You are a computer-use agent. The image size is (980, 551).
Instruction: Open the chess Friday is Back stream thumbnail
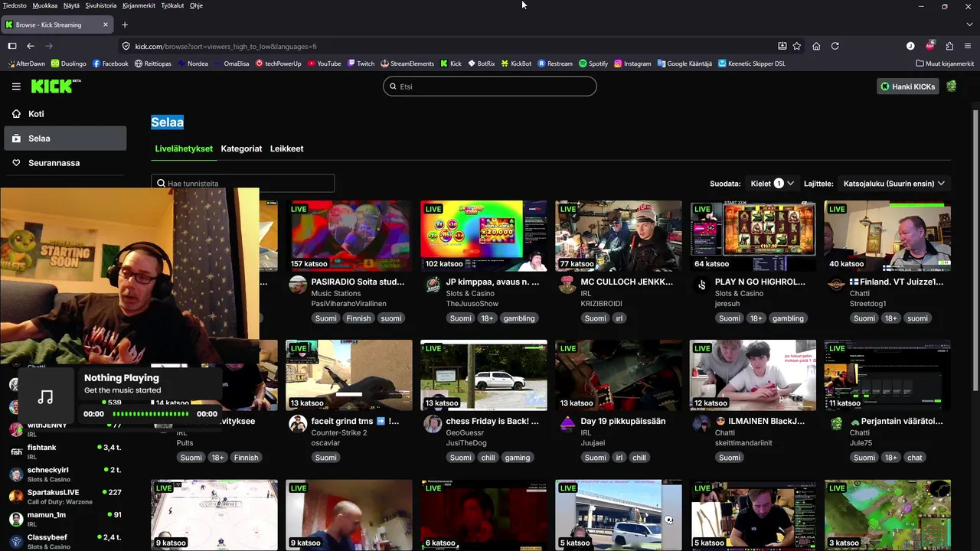pyautogui.click(x=484, y=375)
